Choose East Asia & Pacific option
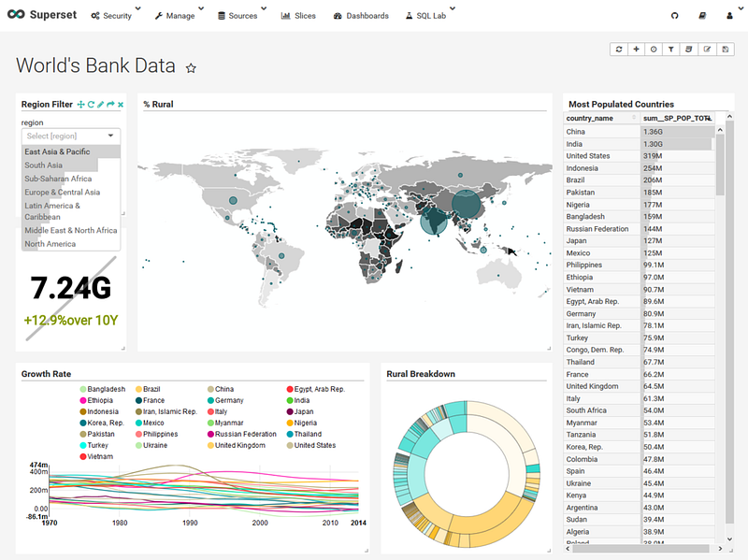 pos(71,151)
